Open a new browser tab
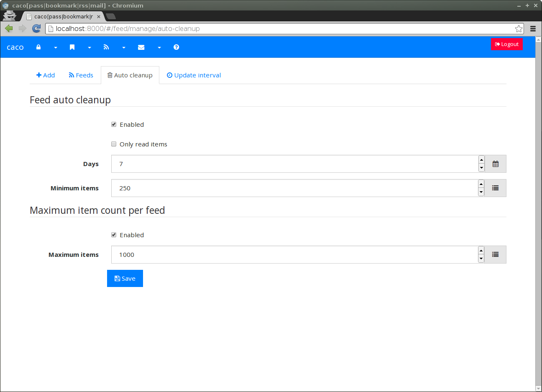The width and height of the screenshot is (542, 392). tap(111, 16)
